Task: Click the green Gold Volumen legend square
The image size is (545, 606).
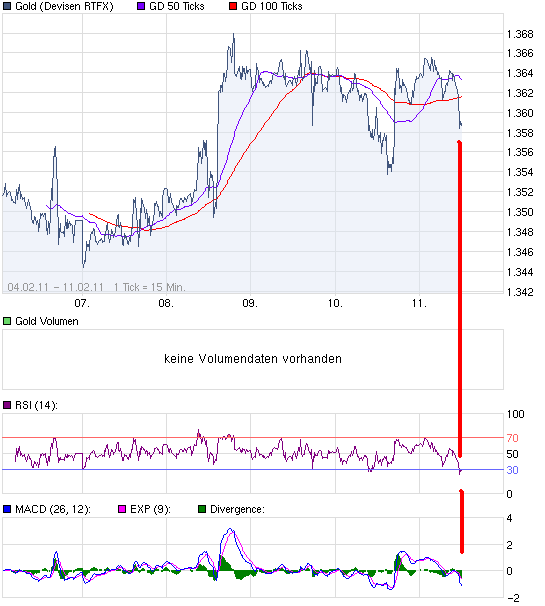Action: (x=7, y=321)
